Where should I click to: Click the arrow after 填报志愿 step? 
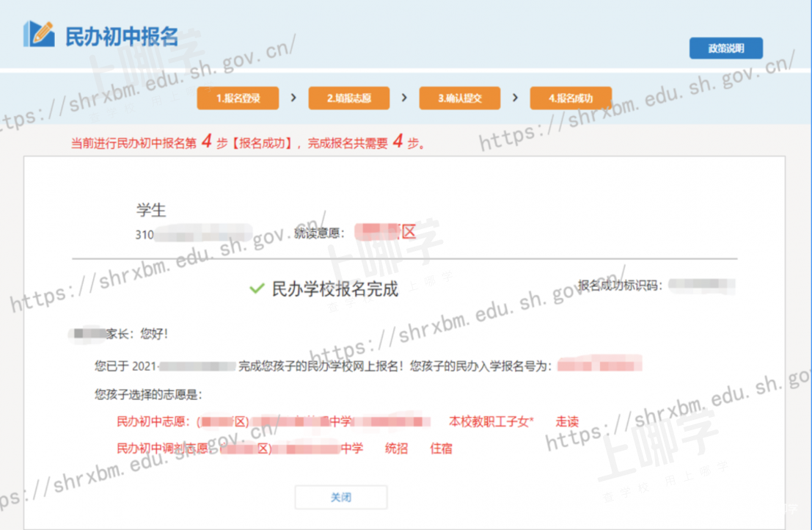click(x=404, y=98)
